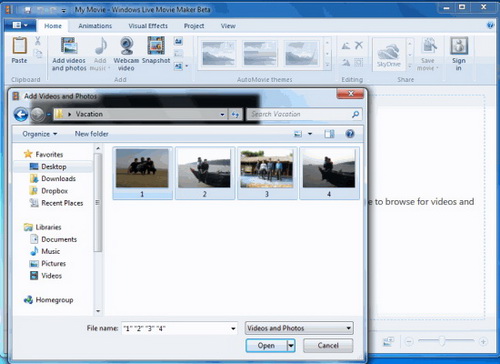
Task: Expand the Organize dropdown
Action: [x=40, y=134]
